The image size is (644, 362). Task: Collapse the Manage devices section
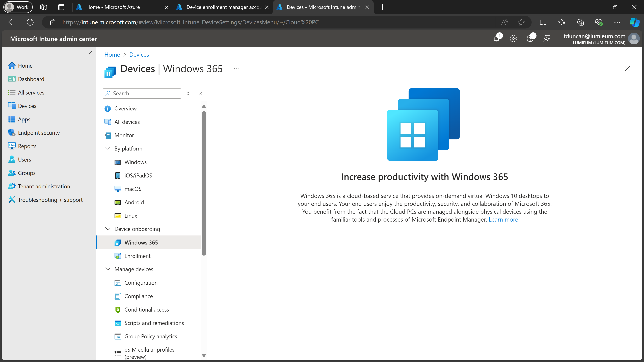[108, 269]
